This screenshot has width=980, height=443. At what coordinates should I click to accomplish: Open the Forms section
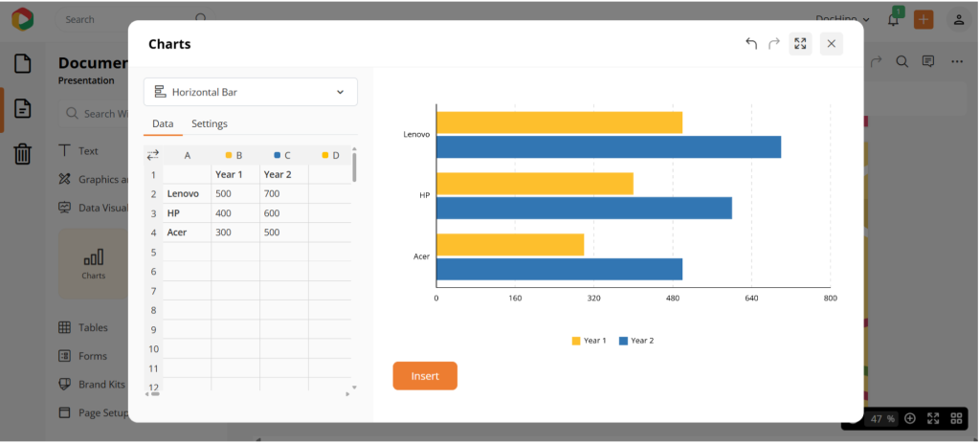point(82,356)
